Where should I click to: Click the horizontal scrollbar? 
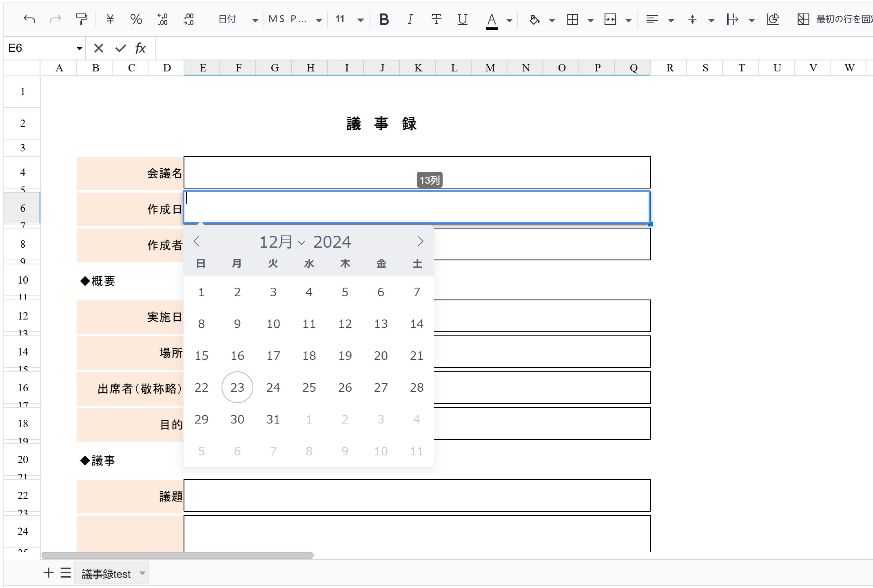(x=177, y=555)
